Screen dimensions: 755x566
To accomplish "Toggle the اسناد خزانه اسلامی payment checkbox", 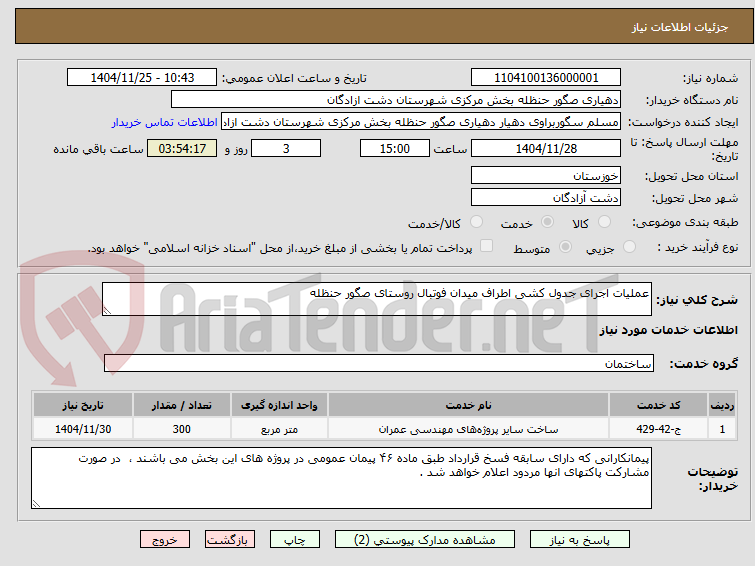I will pos(487,246).
